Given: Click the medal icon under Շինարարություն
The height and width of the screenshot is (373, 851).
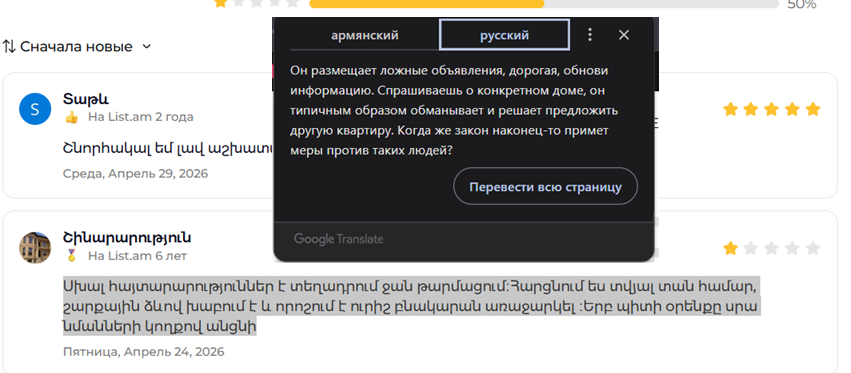Looking at the screenshot, I should (x=71, y=255).
